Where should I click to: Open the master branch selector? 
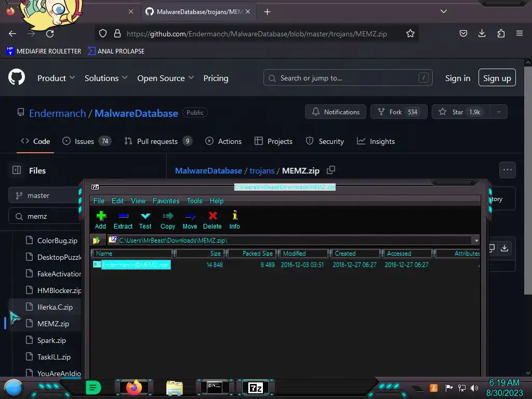point(46,195)
